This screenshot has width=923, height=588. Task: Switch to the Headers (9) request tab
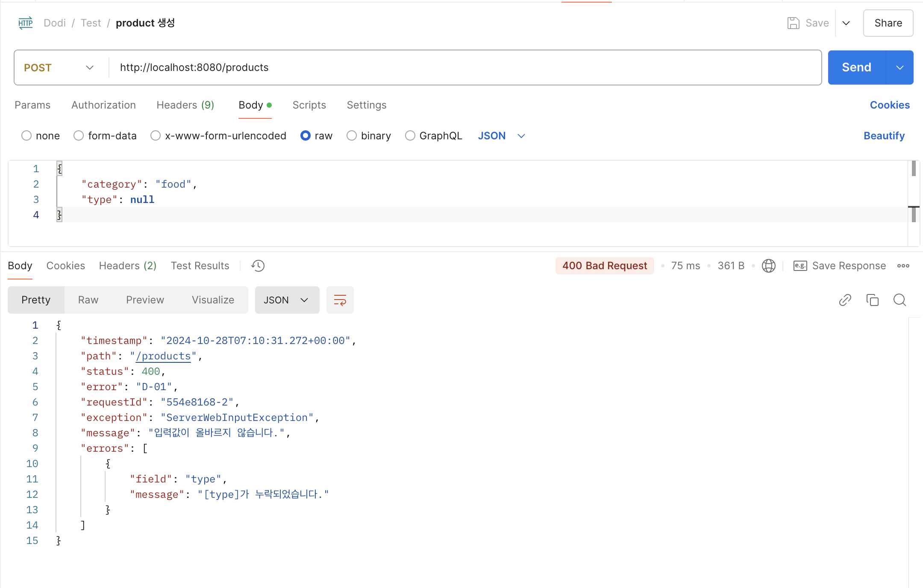tap(185, 105)
